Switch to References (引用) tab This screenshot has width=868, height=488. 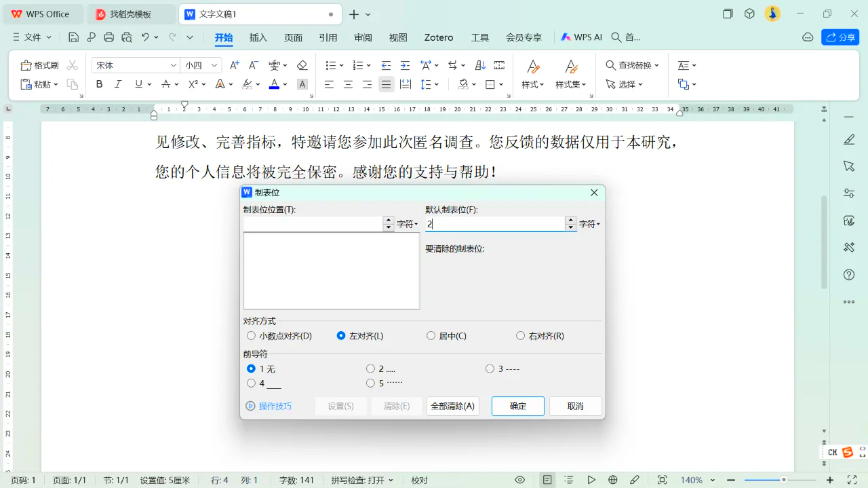328,37
